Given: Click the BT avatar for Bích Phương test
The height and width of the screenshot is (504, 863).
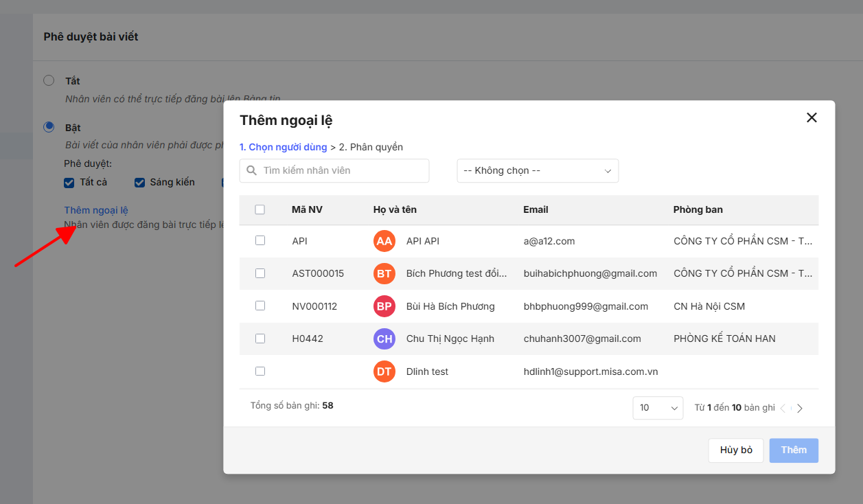Looking at the screenshot, I should click(x=384, y=274).
